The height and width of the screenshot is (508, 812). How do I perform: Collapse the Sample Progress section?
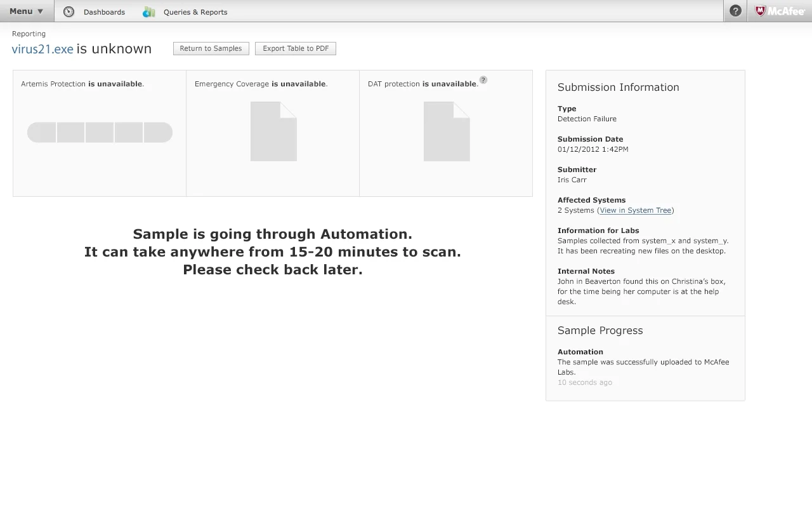pyautogui.click(x=599, y=330)
